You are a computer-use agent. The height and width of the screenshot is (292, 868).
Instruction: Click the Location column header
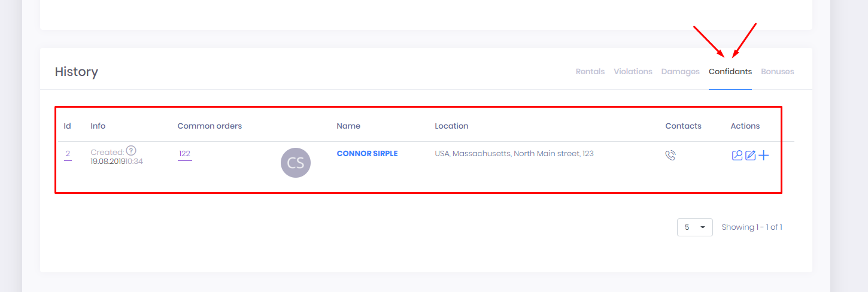(x=451, y=126)
